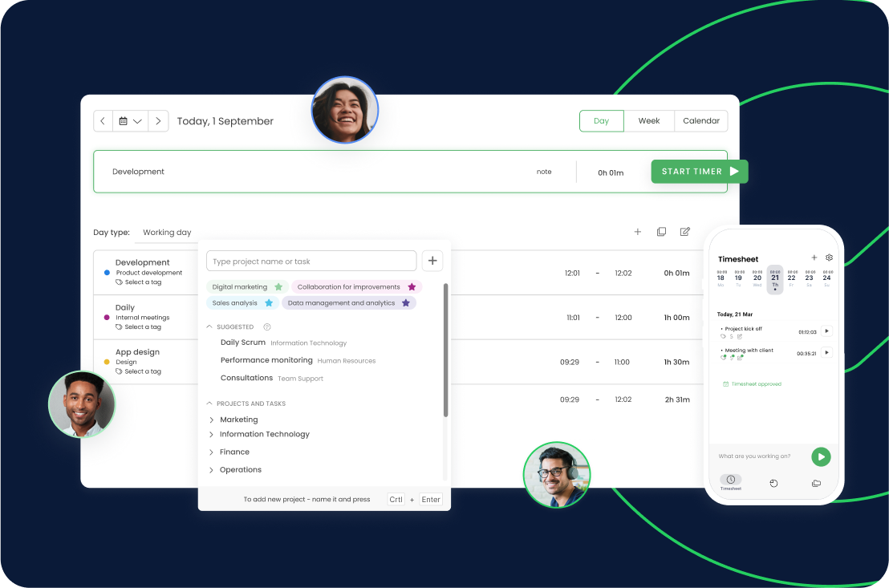Select day 22 in mobile week strip
This screenshot has width=889, height=588.
[791, 278]
